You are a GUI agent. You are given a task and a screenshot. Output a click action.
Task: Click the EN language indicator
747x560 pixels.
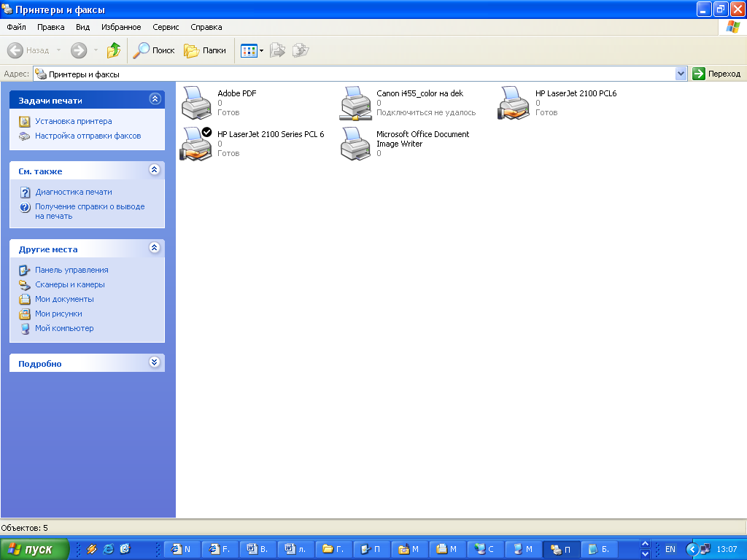point(670,549)
